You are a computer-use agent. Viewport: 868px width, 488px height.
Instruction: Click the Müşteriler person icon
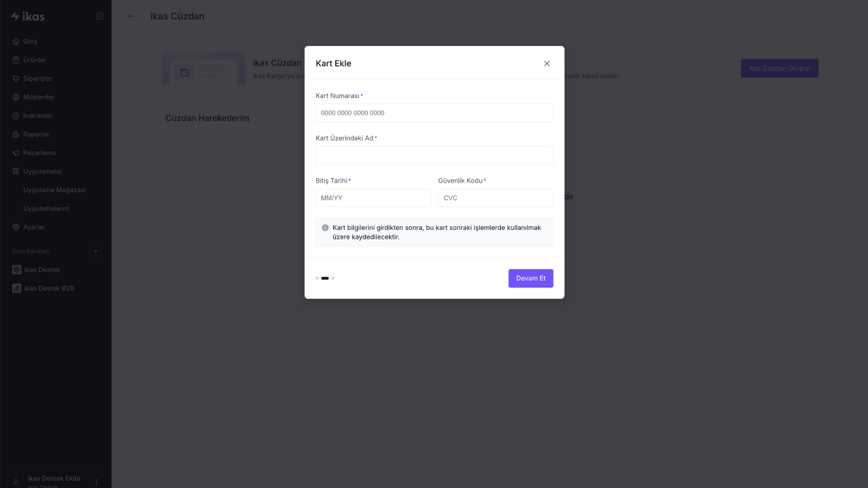coord(16,97)
